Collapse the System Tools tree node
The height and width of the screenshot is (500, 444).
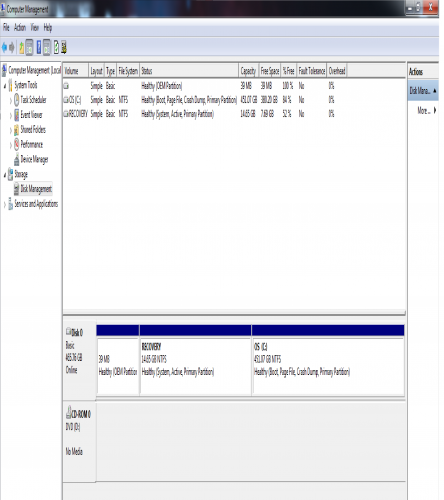(5, 86)
